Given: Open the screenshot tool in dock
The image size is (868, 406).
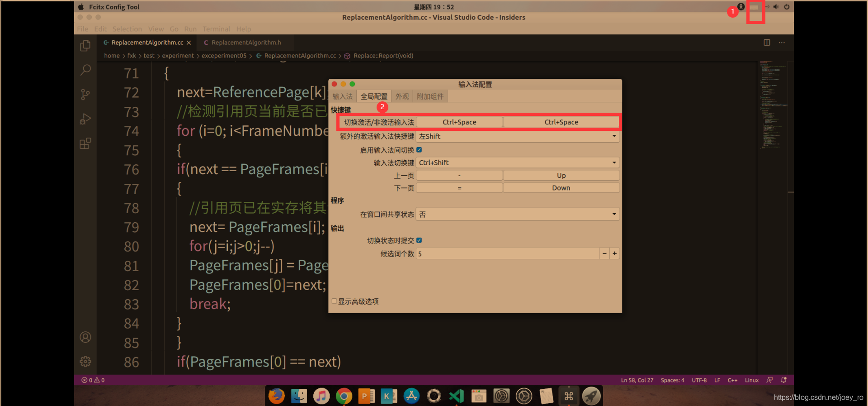Looking at the screenshot, I should point(479,396).
